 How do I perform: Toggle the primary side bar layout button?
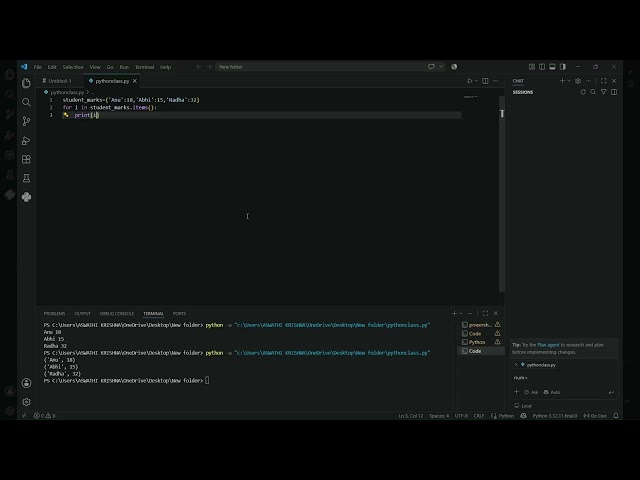(x=542, y=67)
